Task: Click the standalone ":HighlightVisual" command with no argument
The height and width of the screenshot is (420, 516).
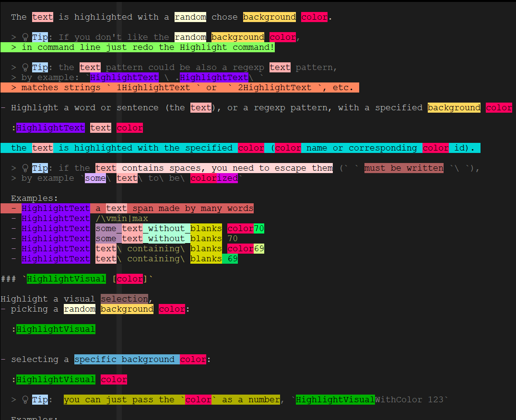Action: [53, 329]
